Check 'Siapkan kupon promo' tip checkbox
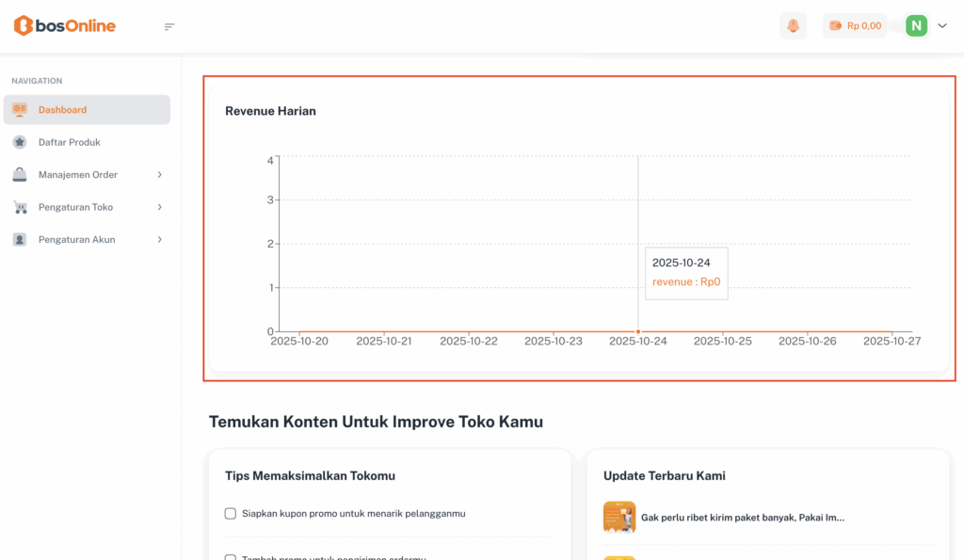 pos(231,514)
